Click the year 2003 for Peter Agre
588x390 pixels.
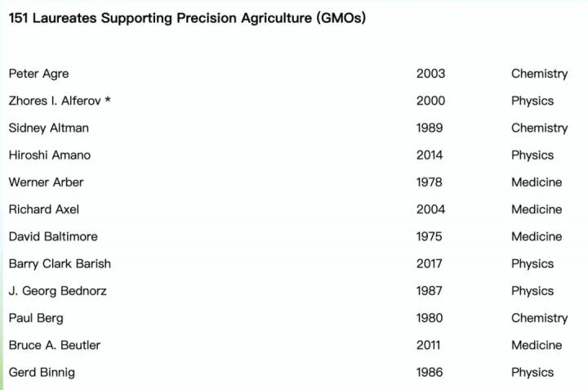(x=430, y=74)
